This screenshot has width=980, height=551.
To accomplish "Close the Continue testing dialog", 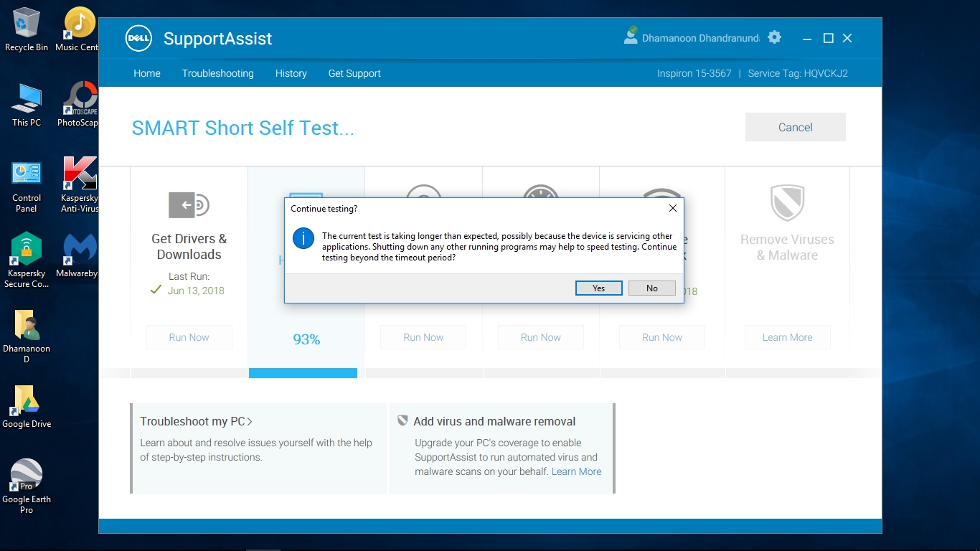I will (672, 208).
